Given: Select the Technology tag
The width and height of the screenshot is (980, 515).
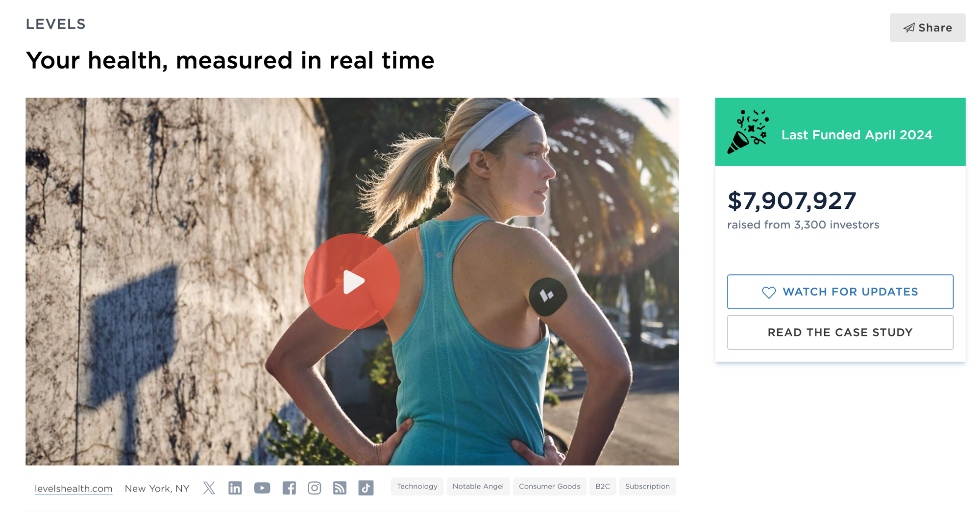Looking at the screenshot, I should pyautogui.click(x=417, y=487).
